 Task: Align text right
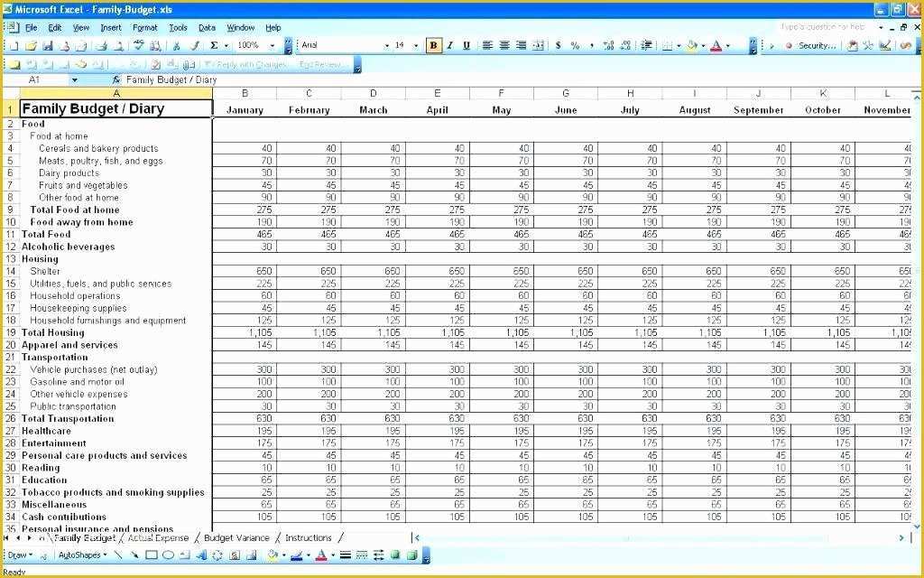click(x=521, y=45)
